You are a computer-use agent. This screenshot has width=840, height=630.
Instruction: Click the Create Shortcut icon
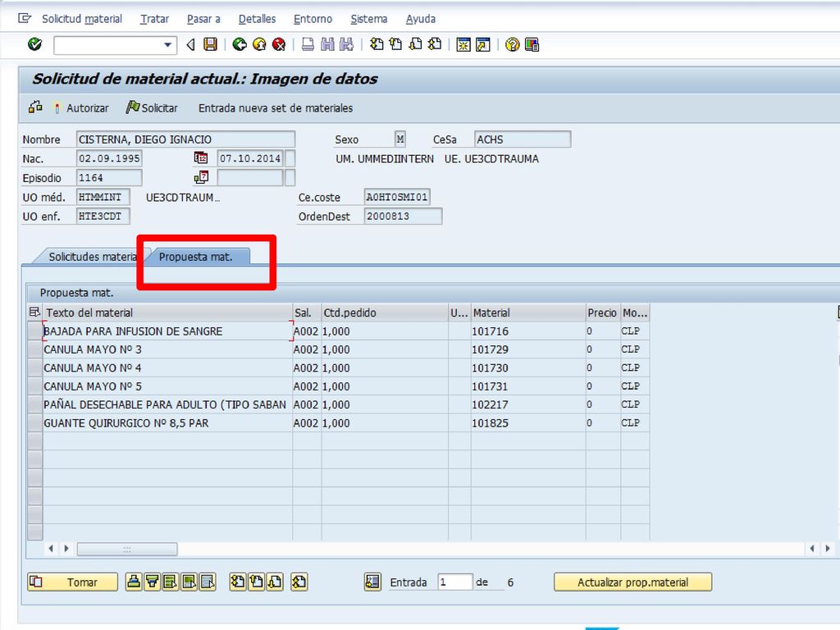click(x=482, y=44)
